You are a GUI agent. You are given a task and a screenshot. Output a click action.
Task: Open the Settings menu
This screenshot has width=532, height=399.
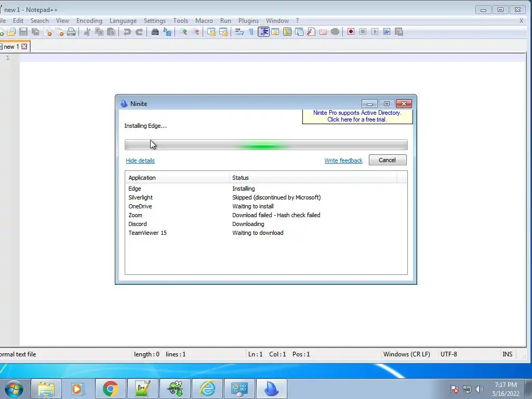[x=155, y=21]
